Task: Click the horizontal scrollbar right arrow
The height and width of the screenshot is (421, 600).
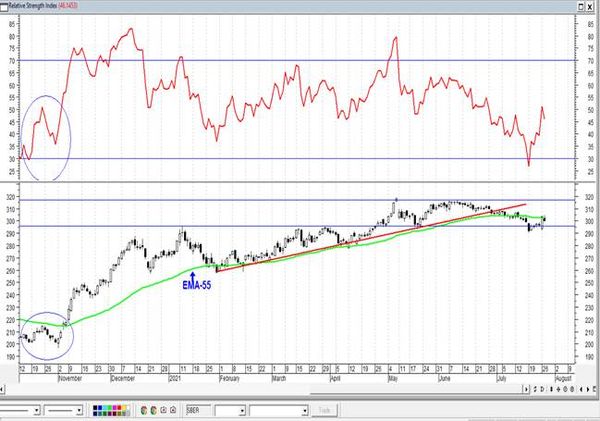Action: [526, 389]
